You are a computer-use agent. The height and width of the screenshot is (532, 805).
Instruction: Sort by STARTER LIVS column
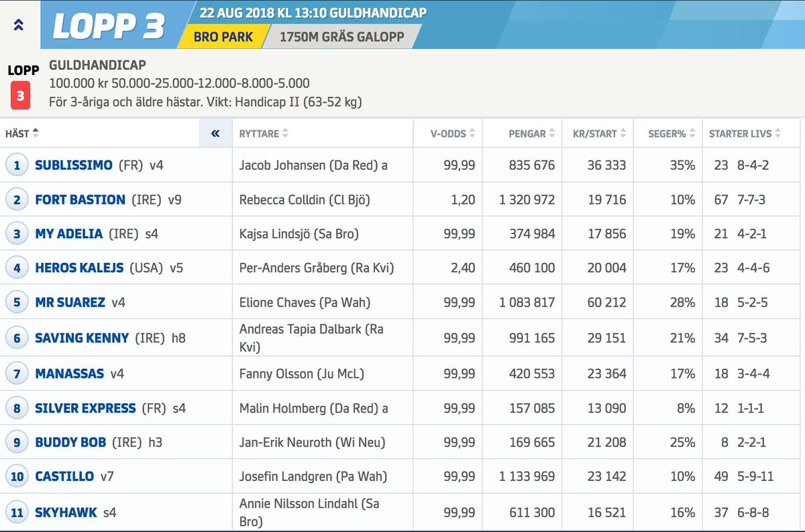(745, 134)
